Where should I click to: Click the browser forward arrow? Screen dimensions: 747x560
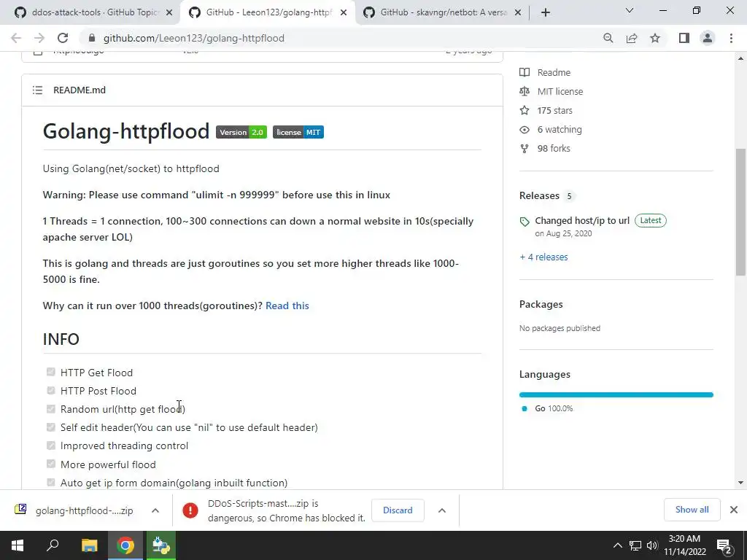click(39, 38)
